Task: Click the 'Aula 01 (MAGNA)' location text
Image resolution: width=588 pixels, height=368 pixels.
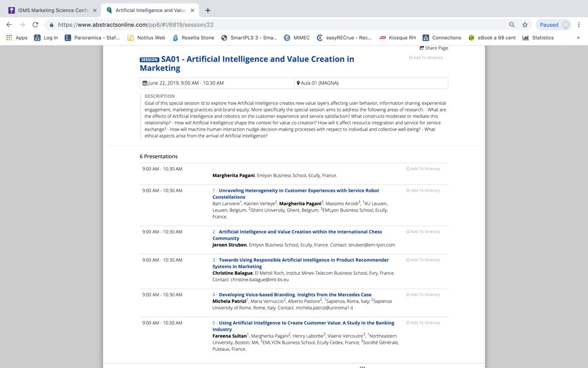Action: pyautogui.click(x=319, y=83)
